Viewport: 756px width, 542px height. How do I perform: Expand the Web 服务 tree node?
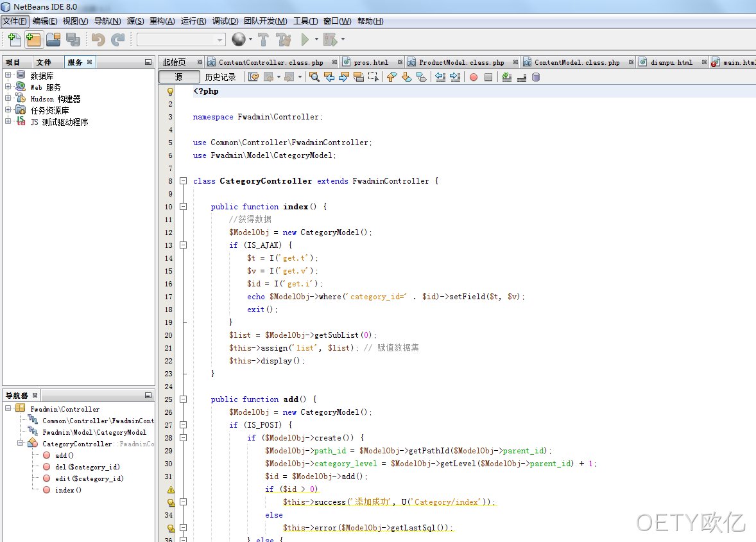pos(8,87)
